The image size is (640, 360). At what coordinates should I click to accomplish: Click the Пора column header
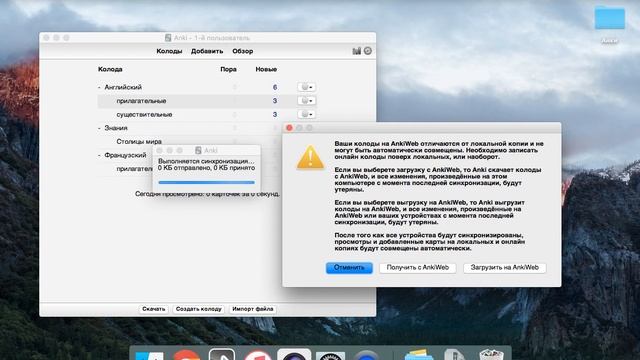click(228, 69)
